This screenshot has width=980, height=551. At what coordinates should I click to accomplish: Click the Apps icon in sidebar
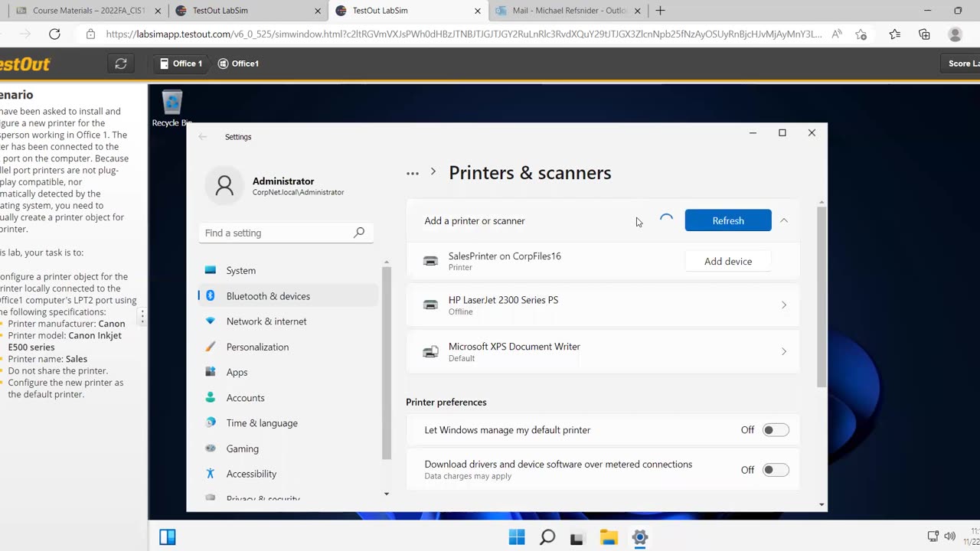211,372
